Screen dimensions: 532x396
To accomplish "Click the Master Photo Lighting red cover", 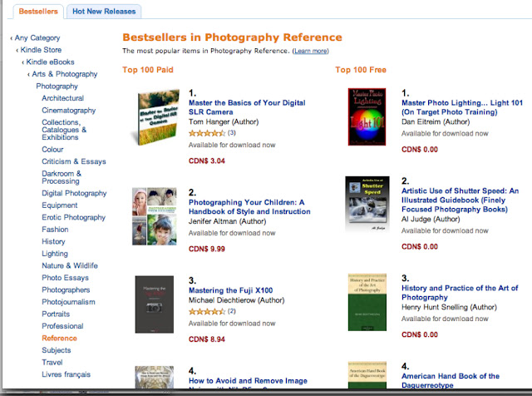I will [367, 116].
